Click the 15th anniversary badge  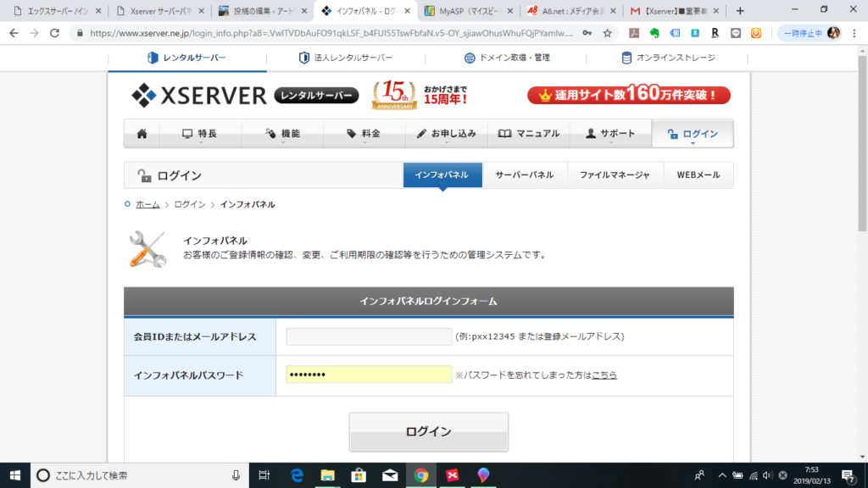(x=394, y=95)
